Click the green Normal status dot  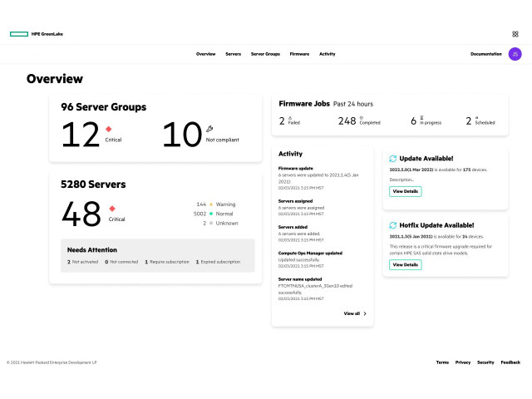pos(211,214)
